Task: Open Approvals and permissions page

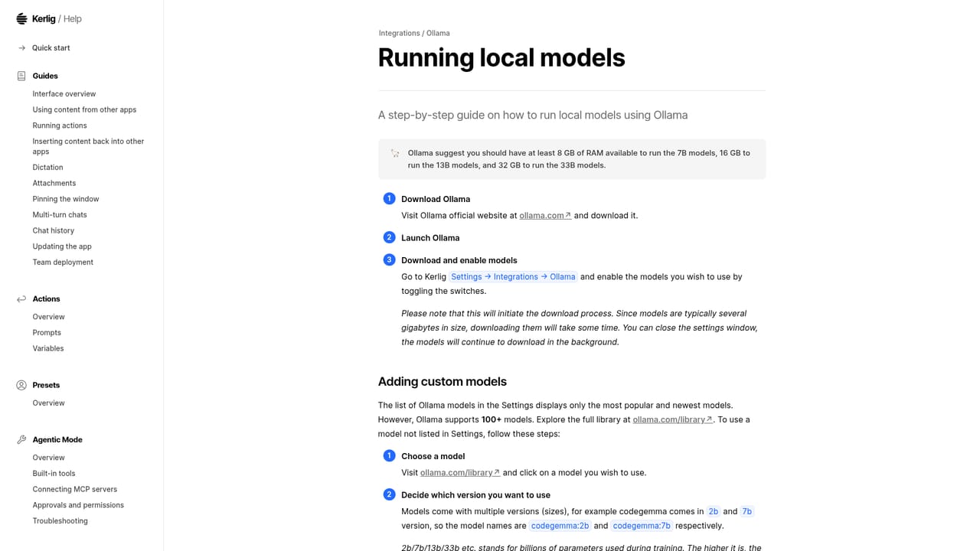Action: click(x=78, y=505)
